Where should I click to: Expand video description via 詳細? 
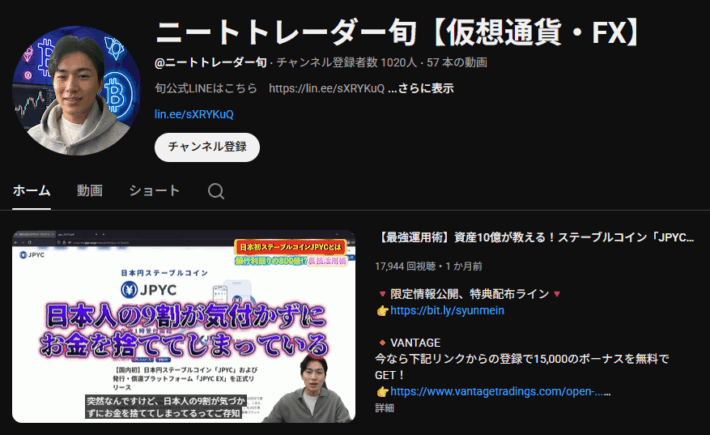click(x=384, y=408)
